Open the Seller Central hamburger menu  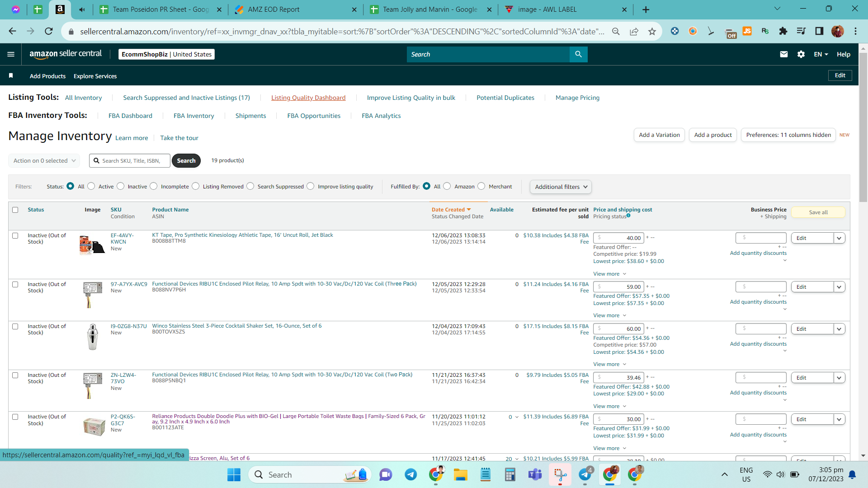(x=11, y=54)
